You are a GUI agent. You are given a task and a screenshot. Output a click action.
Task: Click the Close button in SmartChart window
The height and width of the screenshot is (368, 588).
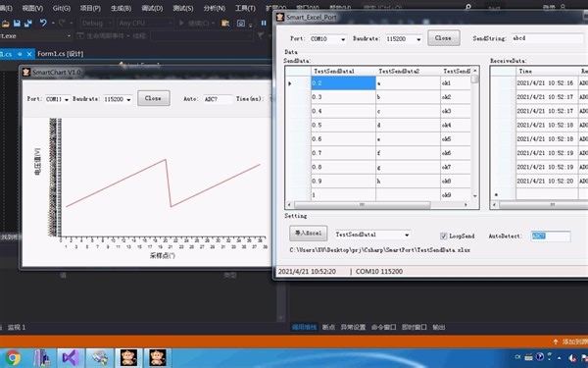point(154,98)
